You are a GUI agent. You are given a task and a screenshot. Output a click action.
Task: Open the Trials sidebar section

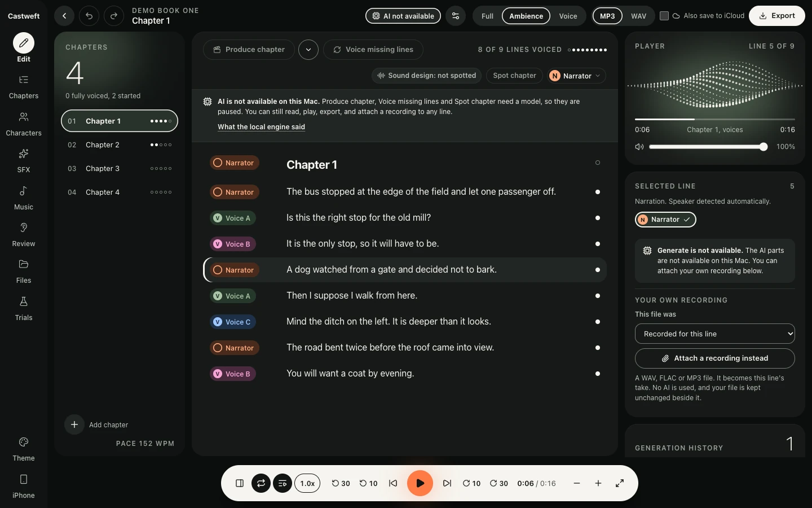(x=24, y=308)
